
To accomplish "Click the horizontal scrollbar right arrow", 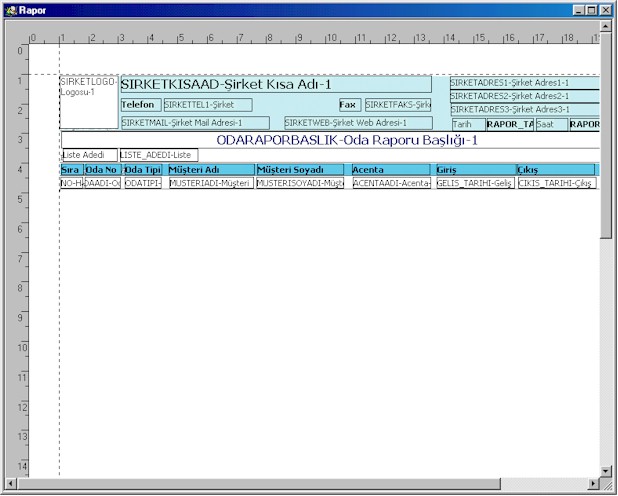I will [593, 485].
